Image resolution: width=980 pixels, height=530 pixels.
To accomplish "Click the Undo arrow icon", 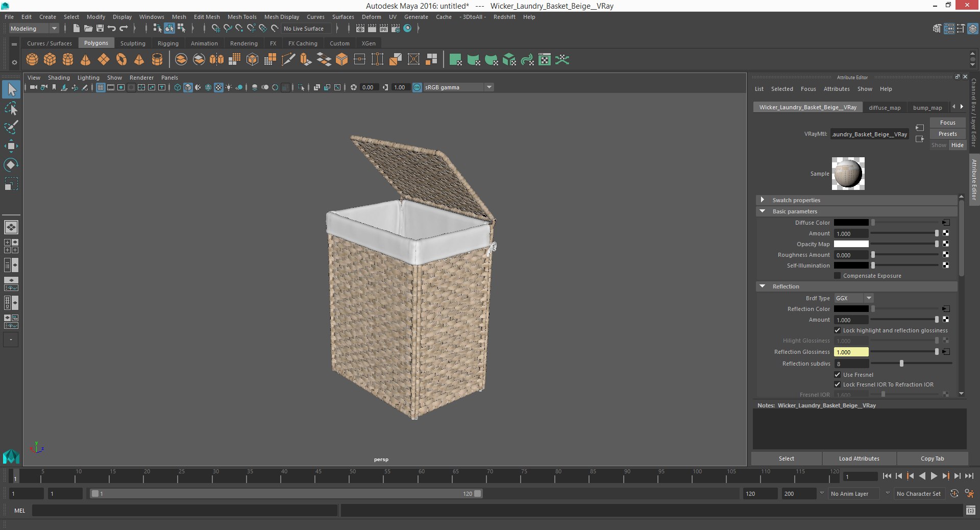I will pos(112,29).
